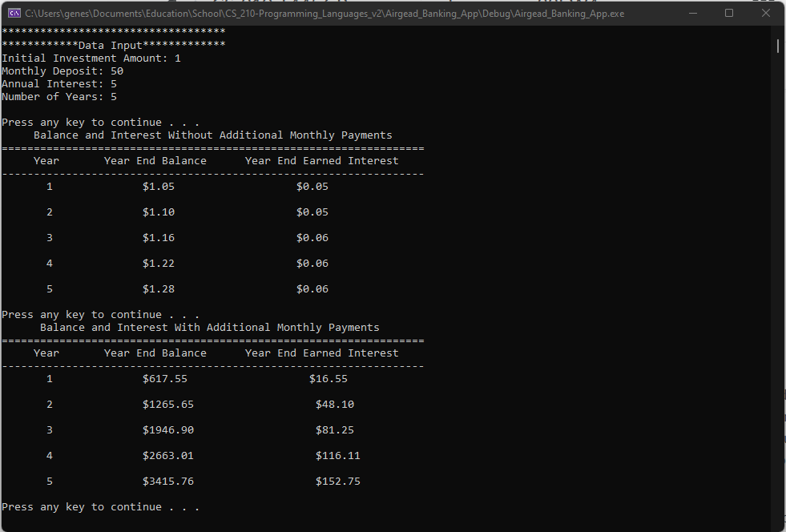Maximize the console window

[730, 13]
